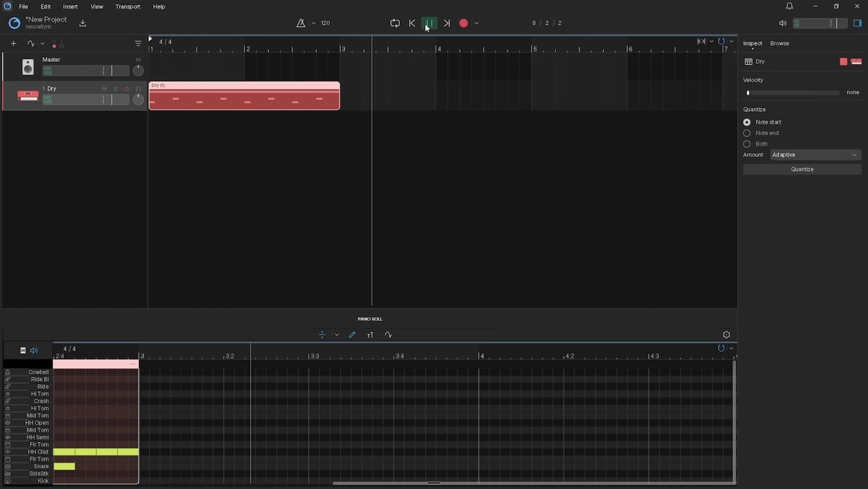Solo the Dry track
Screen dimensions: 868x489
point(115,88)
